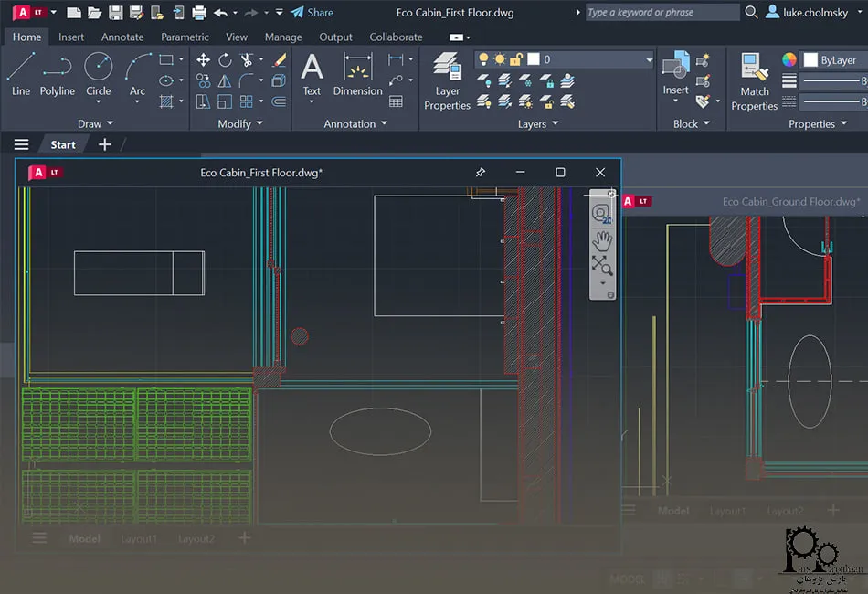
Task: Click the Move tool in Modify panel
Action: 203,60
